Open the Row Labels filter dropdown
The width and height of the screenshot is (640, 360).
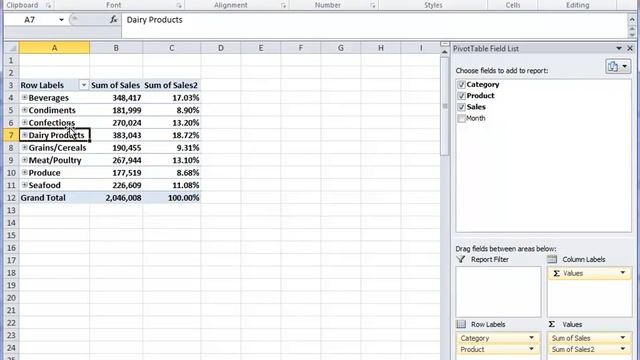tap(83, 85)
